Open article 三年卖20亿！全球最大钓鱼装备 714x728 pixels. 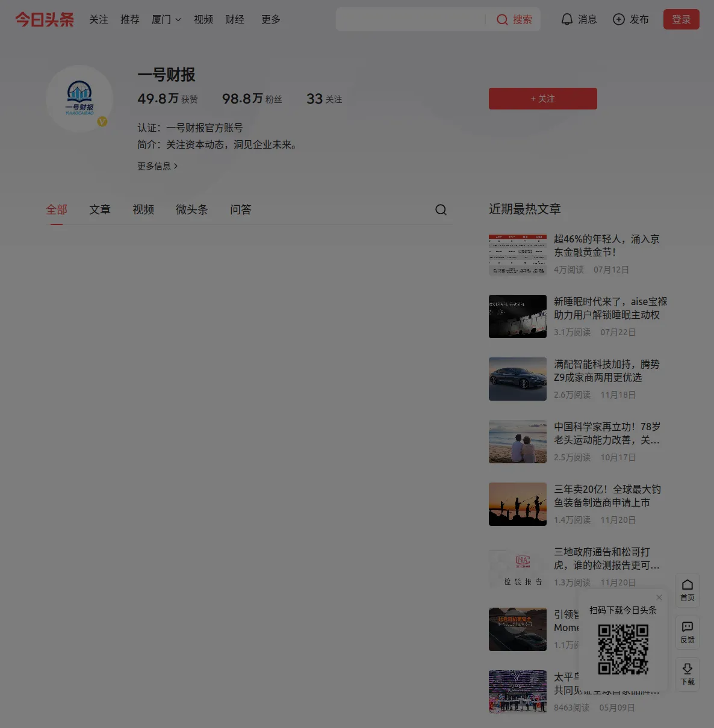coord(607,496)
